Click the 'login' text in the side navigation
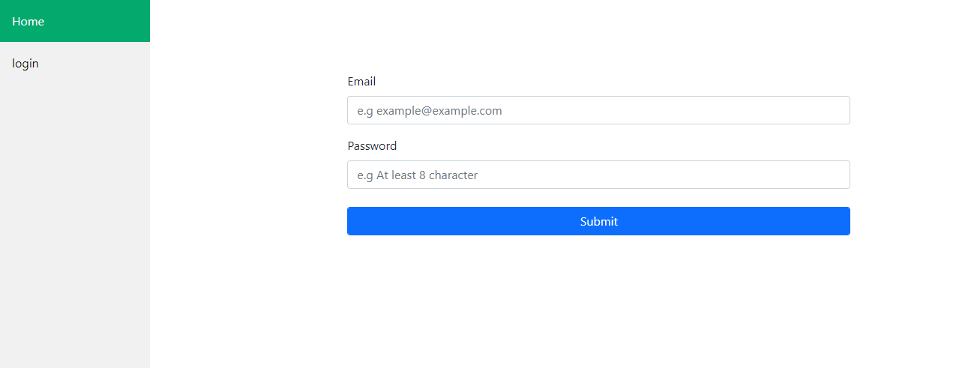Viewport: 980px width, 368px height. point(25,64)
